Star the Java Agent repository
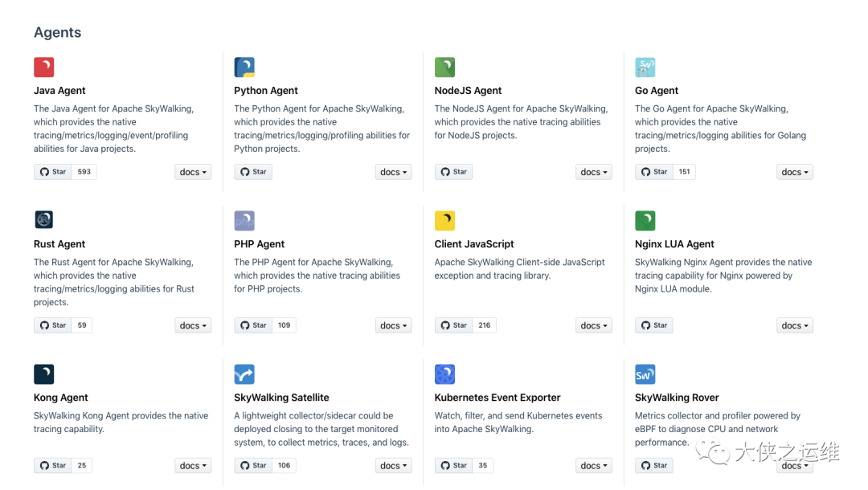This screenshot has width=868, height=490. [x=53, y=172]
